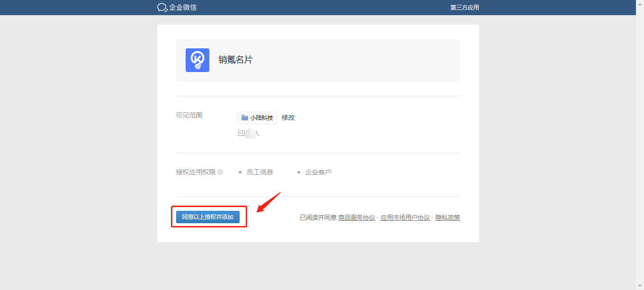Click 同意以上授权并添加 button

(208, 217)
